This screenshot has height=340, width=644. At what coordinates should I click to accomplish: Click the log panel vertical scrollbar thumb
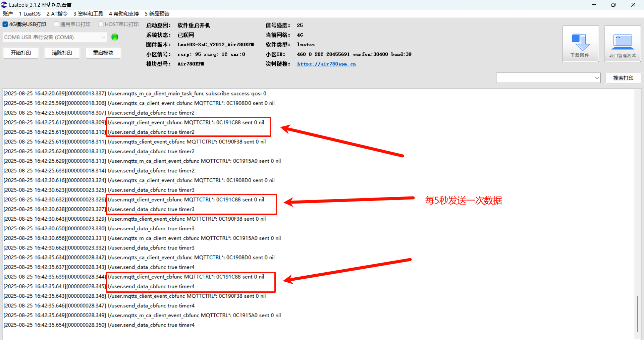click(x=638, y=314)
